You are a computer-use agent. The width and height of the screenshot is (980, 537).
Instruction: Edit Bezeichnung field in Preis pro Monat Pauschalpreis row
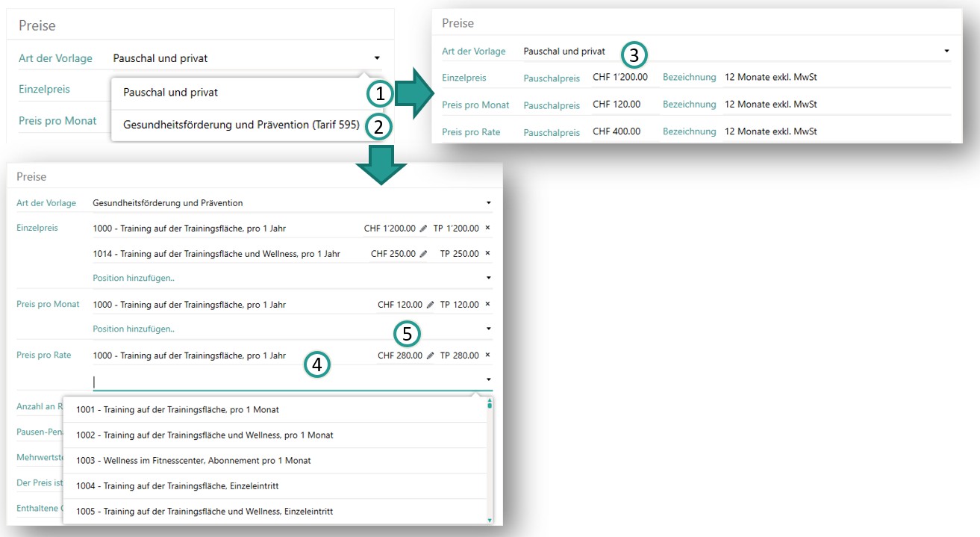[836, 105]
